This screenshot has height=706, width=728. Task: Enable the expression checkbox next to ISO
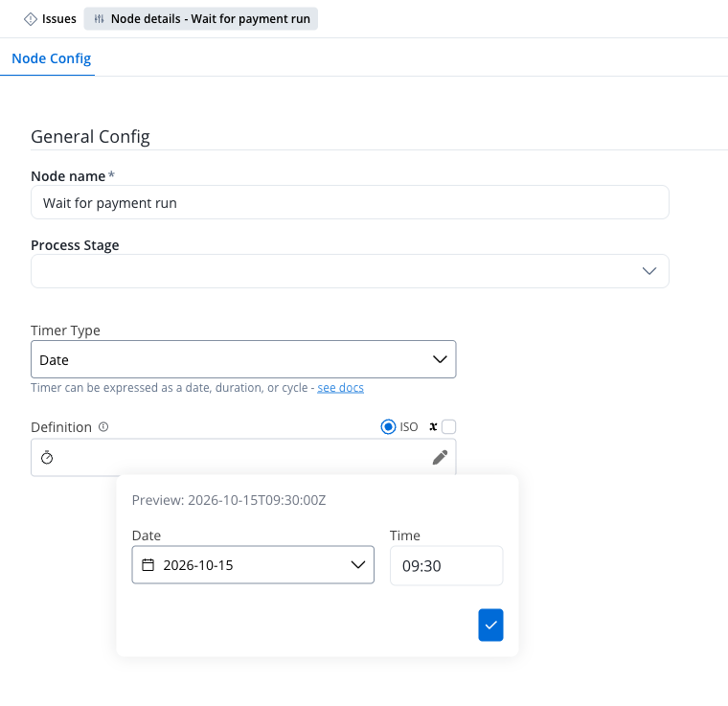pyautogui.click(x=448, y=426)
